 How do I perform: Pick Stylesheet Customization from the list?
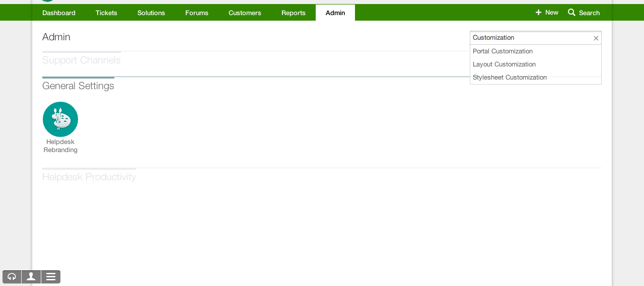point(510,78)
